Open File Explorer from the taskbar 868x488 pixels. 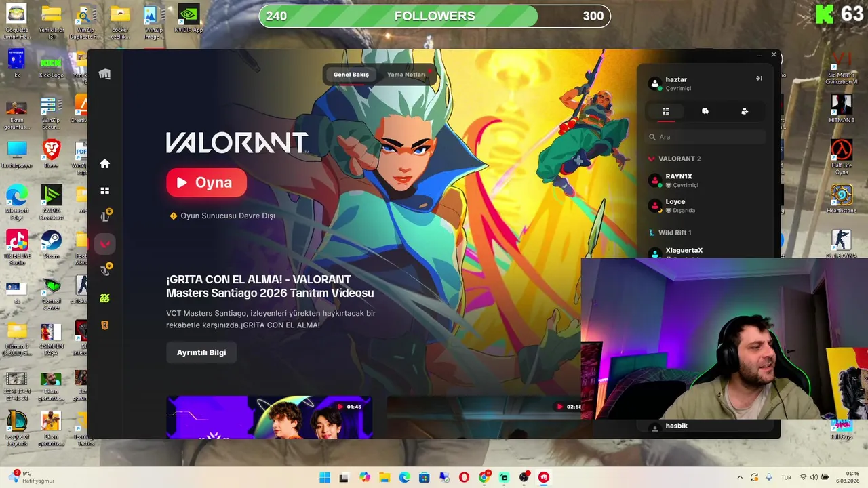pyautogui.click(x=384, y=477)
